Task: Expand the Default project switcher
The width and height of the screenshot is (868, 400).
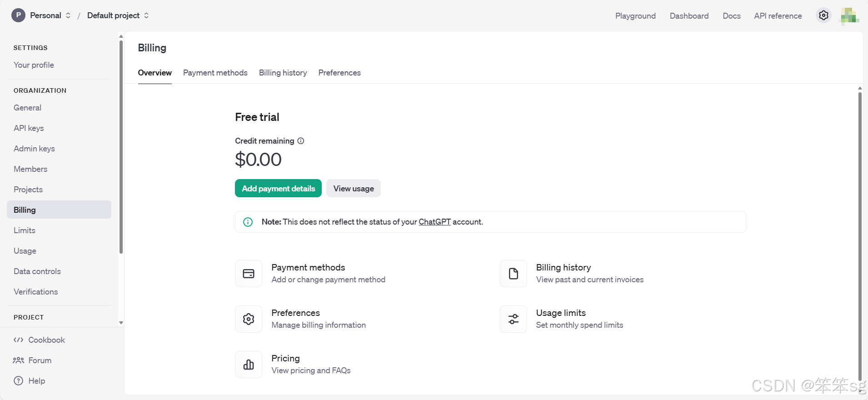Action: (118, 15)
